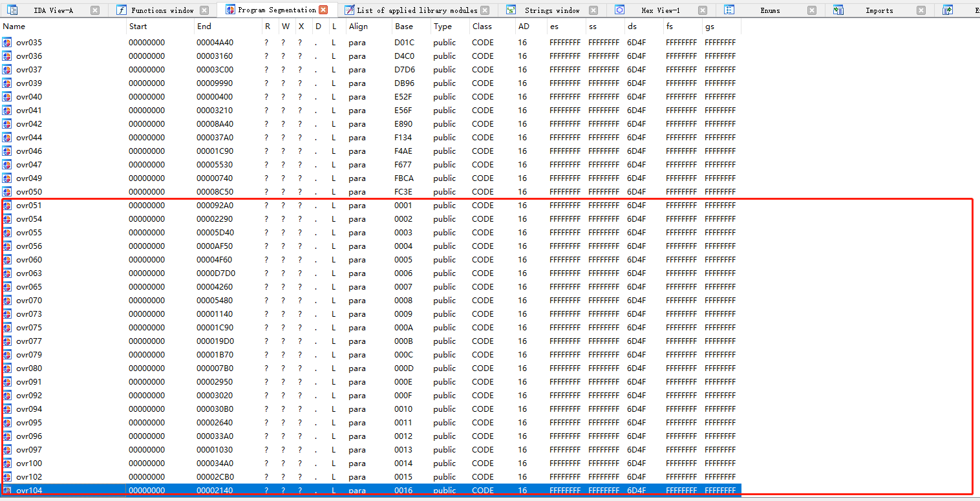The image size is (980, 501).
Task: Close the Imports tab
Action: (921, 10)
